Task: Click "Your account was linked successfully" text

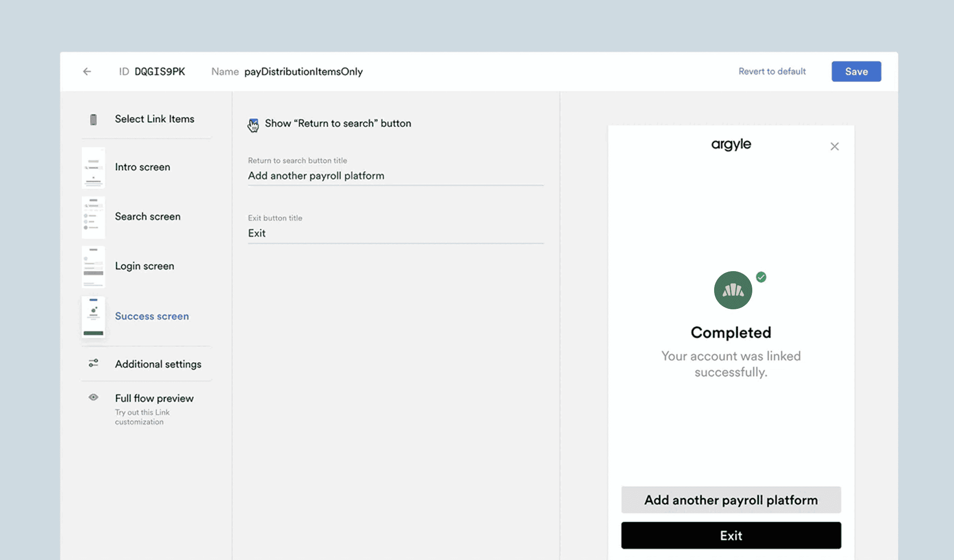Action: [731, 364]
